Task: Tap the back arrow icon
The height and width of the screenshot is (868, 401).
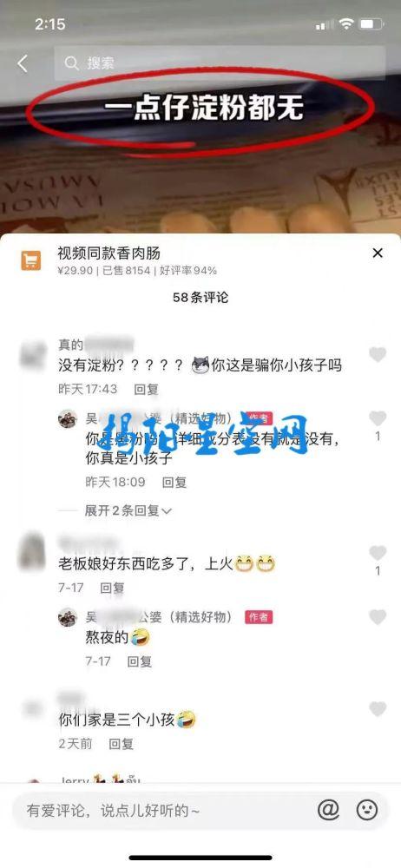Action: 23,63
